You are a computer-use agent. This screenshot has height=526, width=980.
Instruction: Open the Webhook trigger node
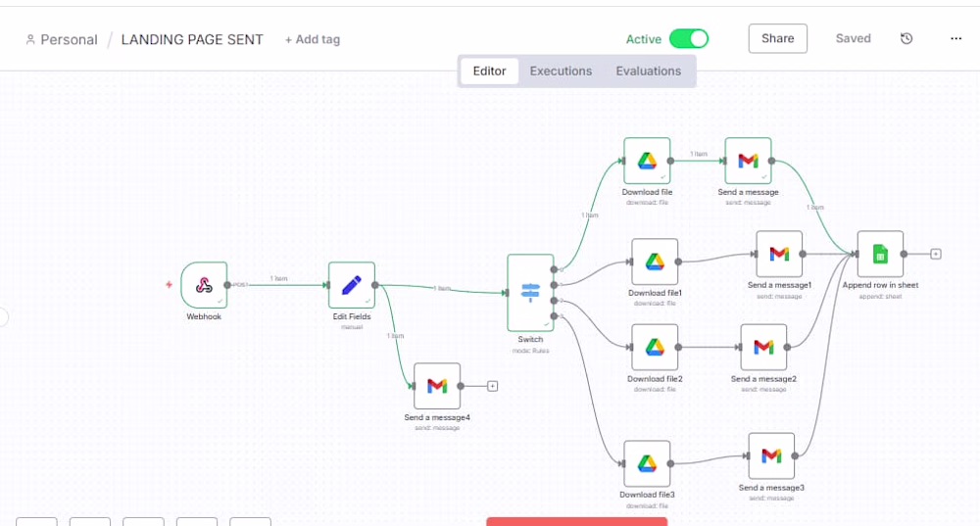pyautogui.click(x=204, y=285)
